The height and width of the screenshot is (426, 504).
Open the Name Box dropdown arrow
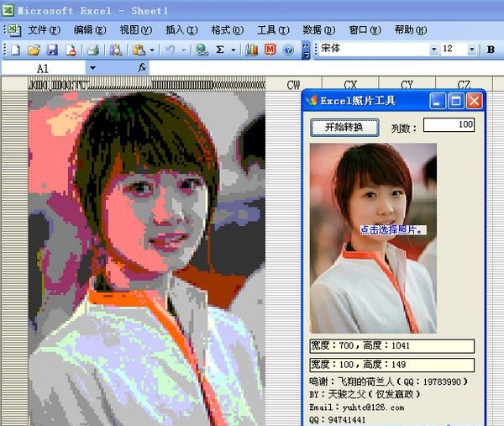click(x=92, y=68)
